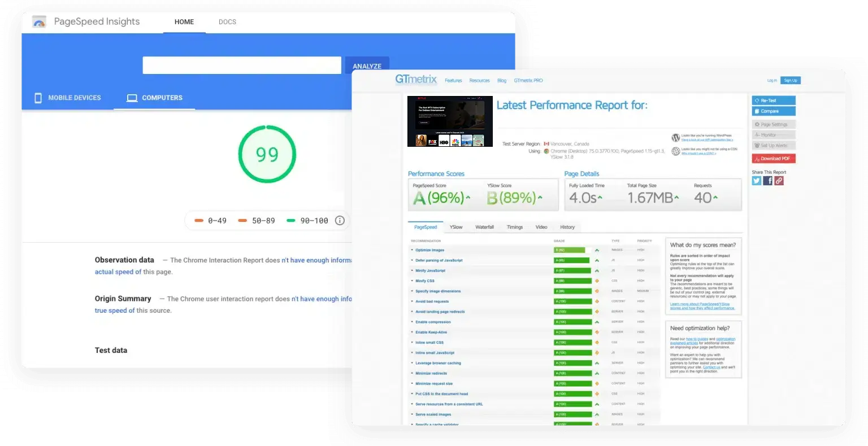Click the WordPress logo icon in GTmetrix

point(675,138)
